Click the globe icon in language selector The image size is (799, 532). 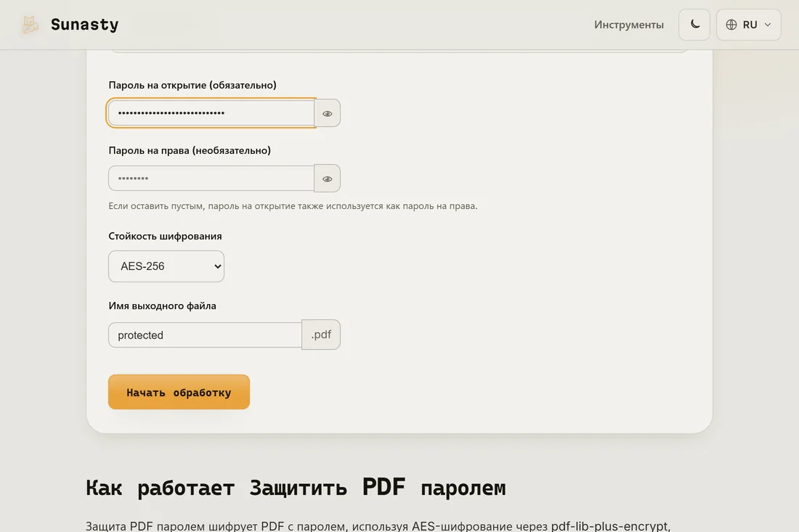click(731, 25)
